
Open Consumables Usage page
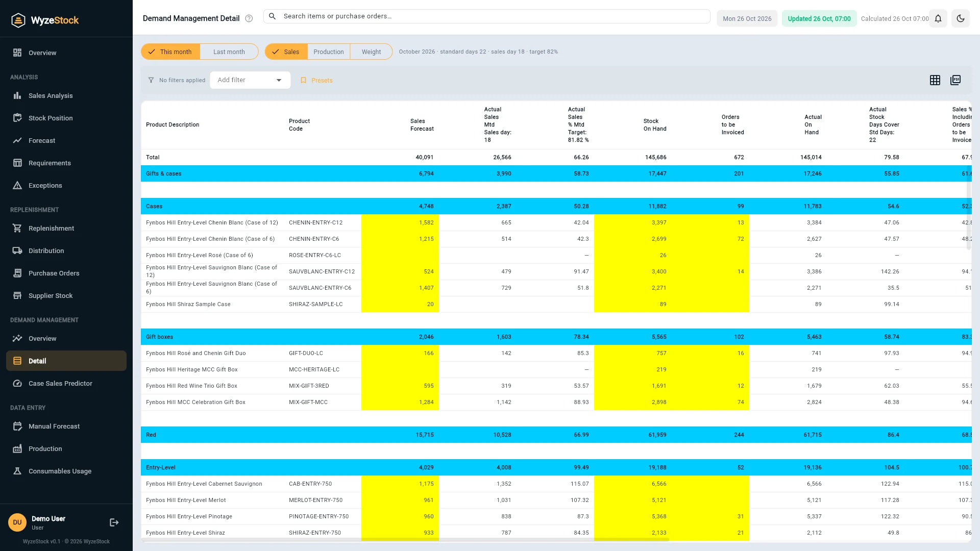click(x=66, y=471)
